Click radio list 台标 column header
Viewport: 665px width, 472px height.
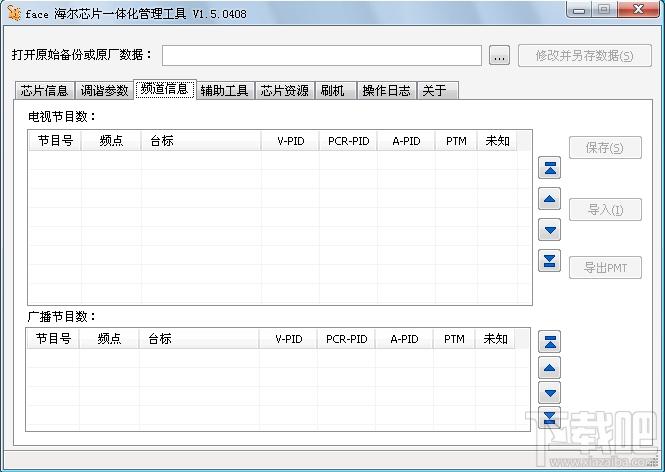199,339
